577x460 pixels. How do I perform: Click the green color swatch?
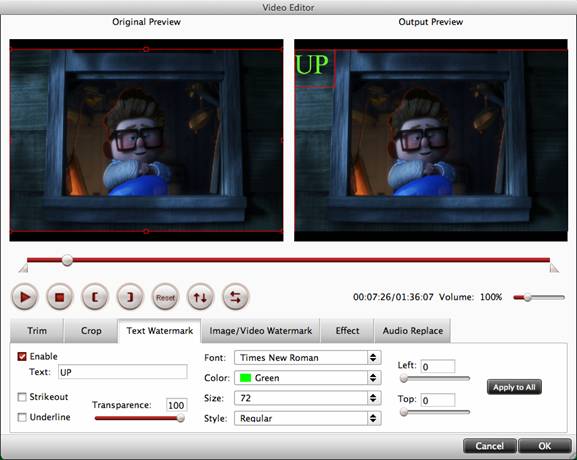point(245,378)
